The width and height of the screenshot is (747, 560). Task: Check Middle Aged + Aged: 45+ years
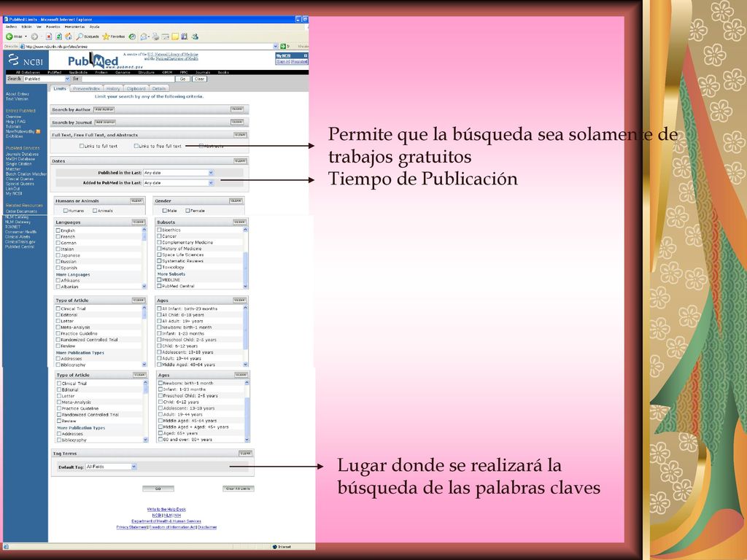coord(160,427)
